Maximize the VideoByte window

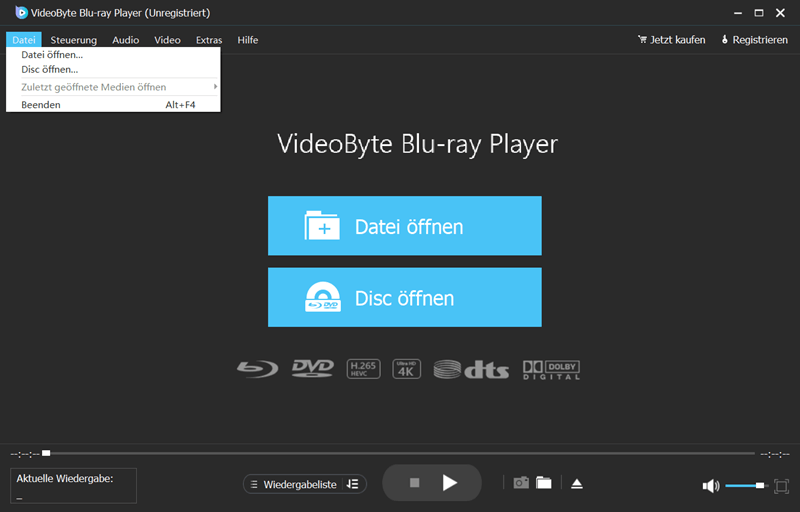point(759,13)
